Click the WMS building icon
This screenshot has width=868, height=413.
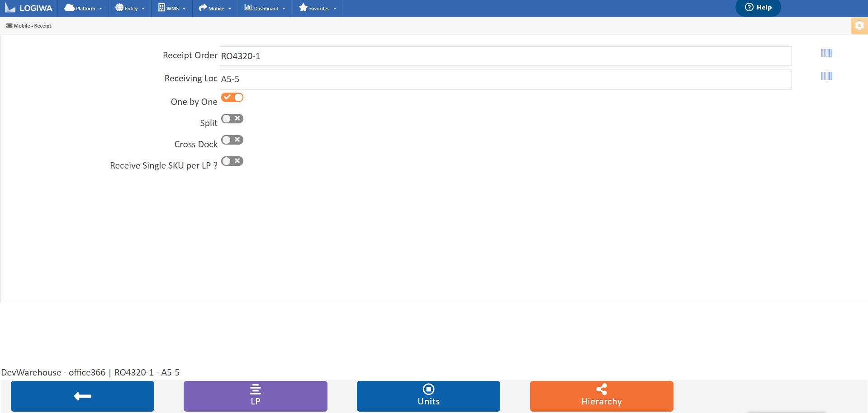[161, 8]
